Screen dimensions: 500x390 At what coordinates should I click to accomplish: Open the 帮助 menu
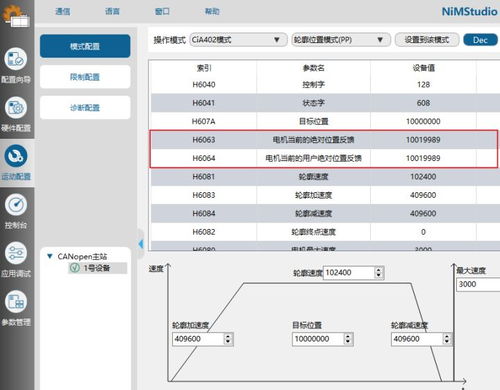pyautogui.click(x=212, y=12)
